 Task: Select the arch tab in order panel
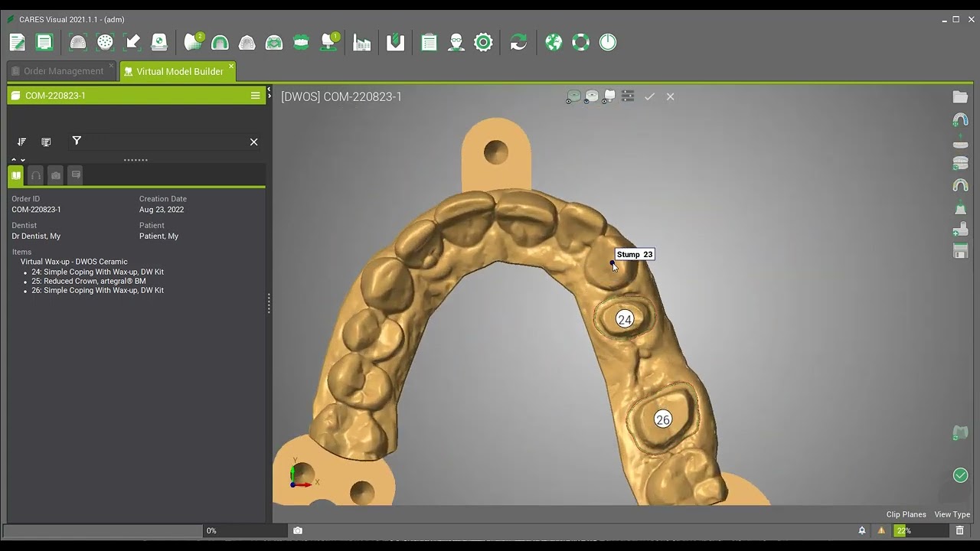35,175
